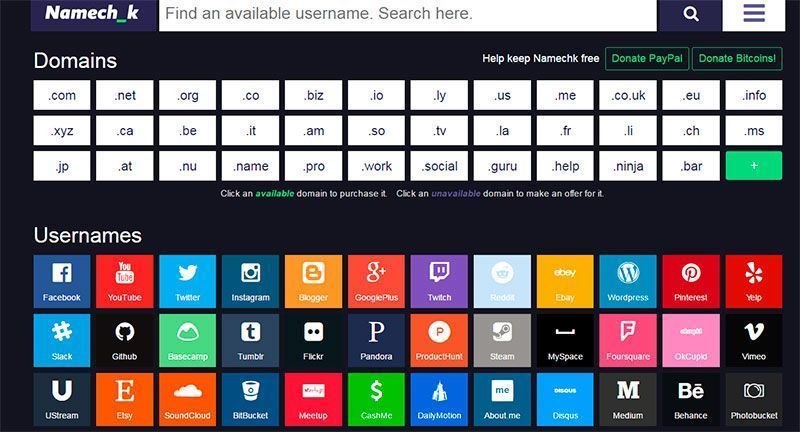Click the Facebook username tile
The width and height of the screenshot is (800, 432).
(62, 282)
